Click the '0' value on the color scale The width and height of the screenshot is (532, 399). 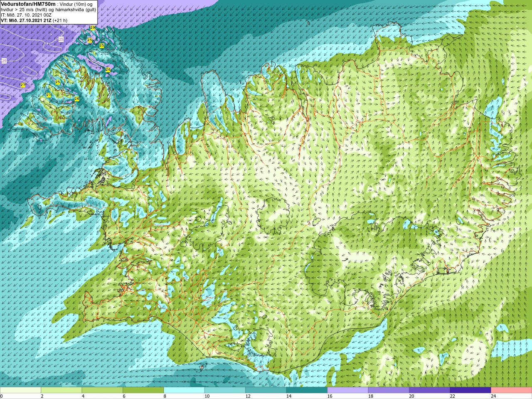(2, 396)
